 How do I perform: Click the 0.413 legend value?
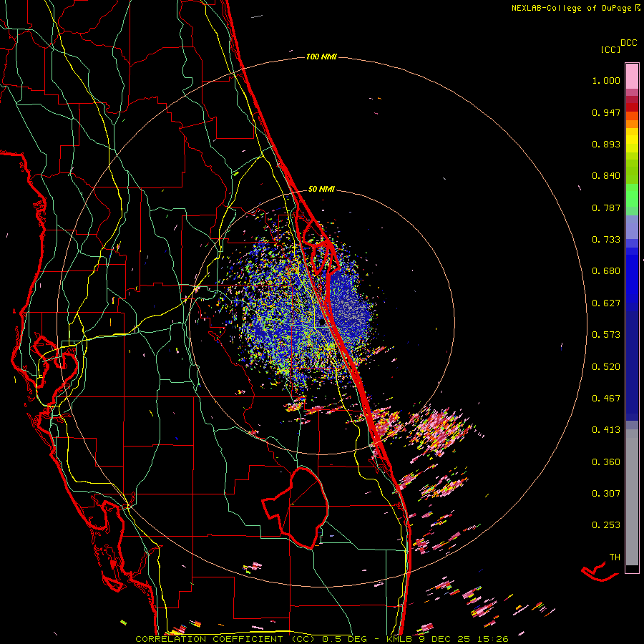(x=606, y=430)
